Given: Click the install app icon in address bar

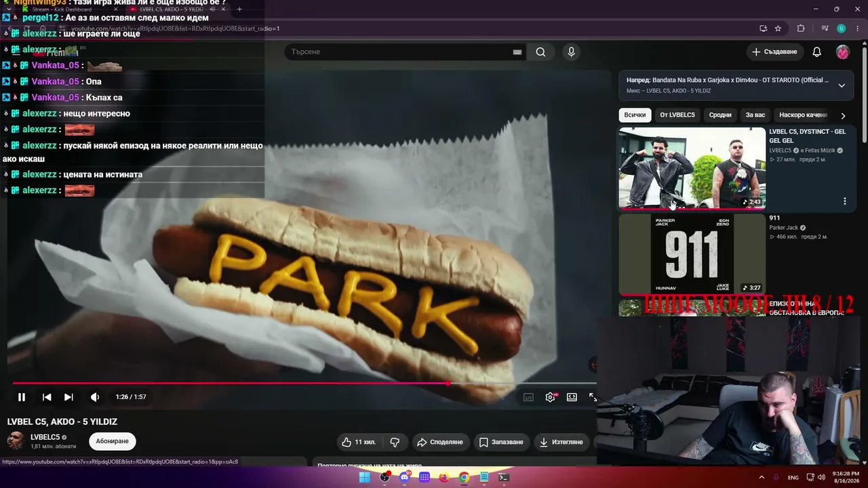Looking at the screenshot, I should [763, 28].
